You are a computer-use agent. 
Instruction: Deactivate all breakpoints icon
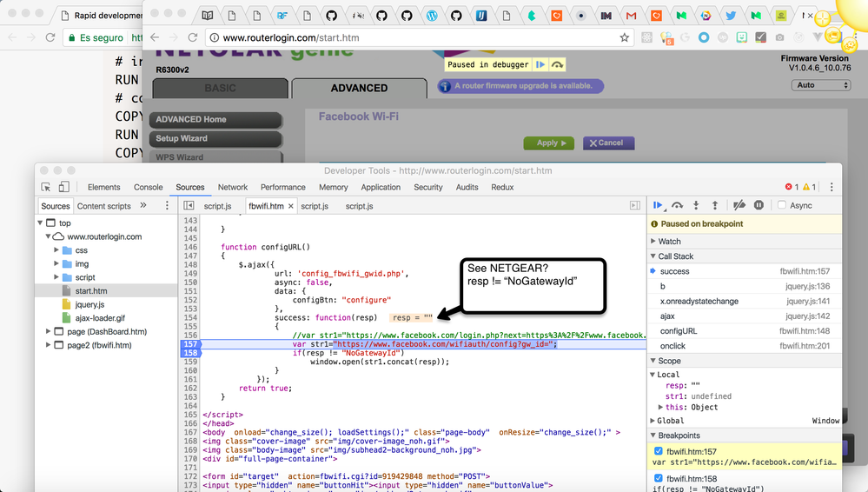739,205
